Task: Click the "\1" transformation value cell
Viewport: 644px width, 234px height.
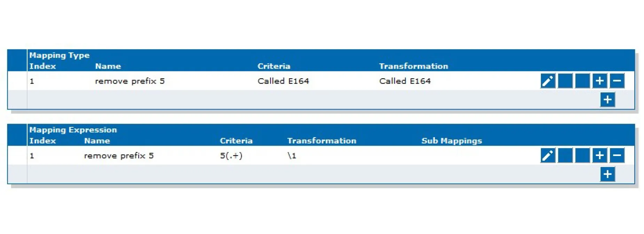Action: coord(292,156)
